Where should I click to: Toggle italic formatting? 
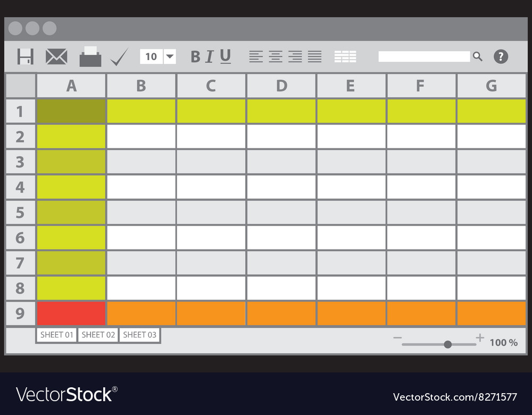[x=209, y=56]
